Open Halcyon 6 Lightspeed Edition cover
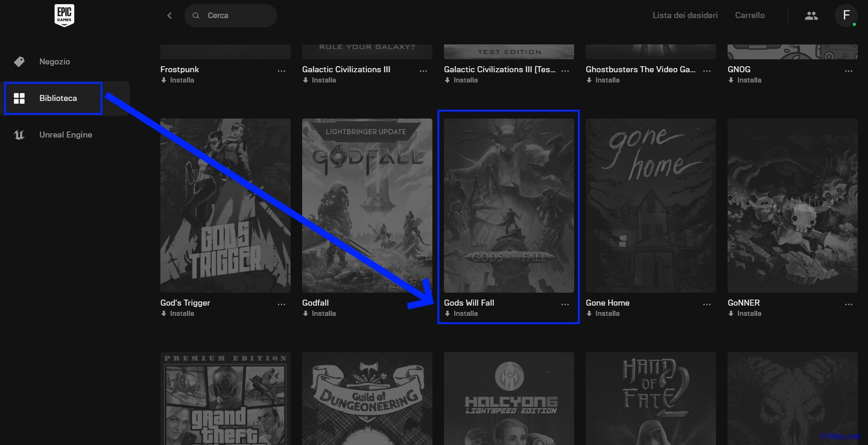Viewport: 868px width, 445px height. click(509, 398)
